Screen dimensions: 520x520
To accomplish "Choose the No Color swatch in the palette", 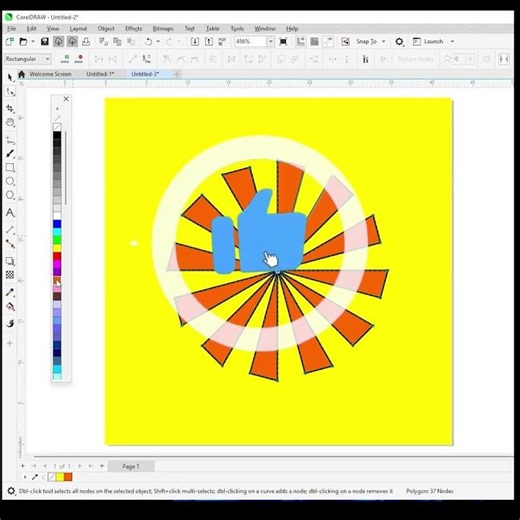I will point(57,127).
